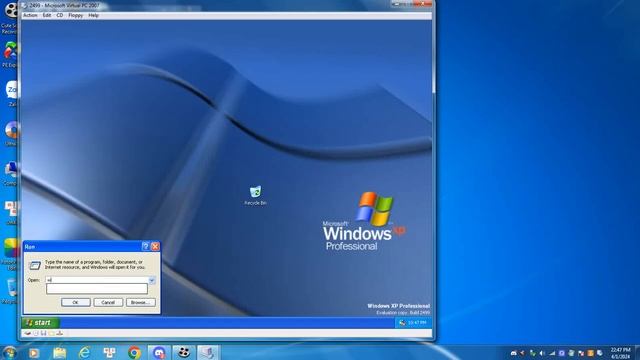
Task: Click the XP taskbar clock
Action: tap(417, 323)
